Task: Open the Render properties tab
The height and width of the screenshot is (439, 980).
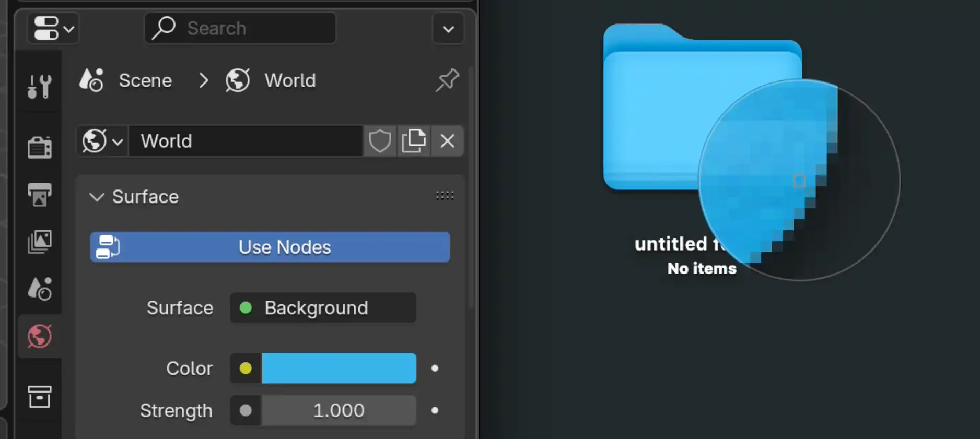Action: click(x=40, y=147)
